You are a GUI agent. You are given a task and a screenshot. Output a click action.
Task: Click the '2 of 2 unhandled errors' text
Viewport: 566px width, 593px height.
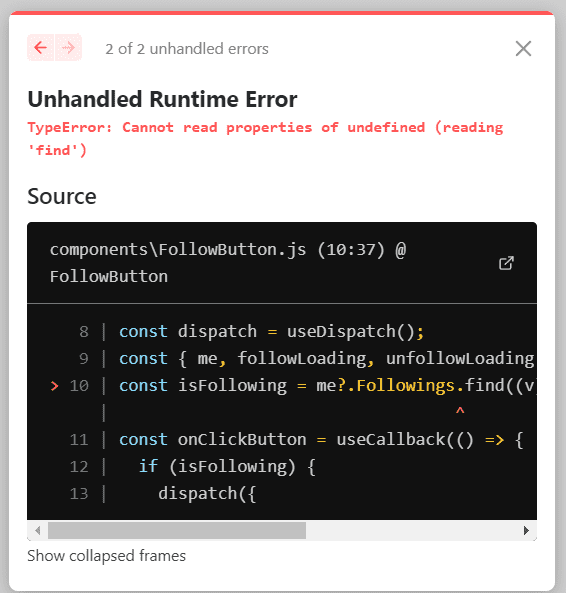[187, 49]
